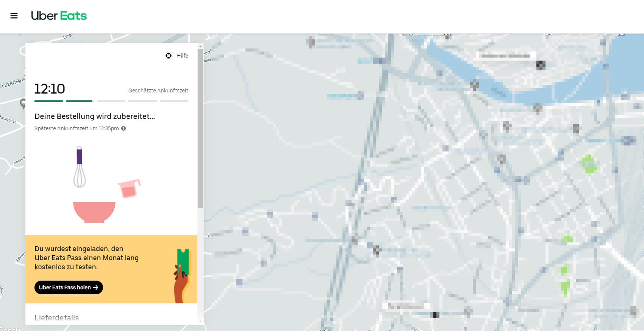
Task: Click the Google logo on the map
Action: coord(11,329)
